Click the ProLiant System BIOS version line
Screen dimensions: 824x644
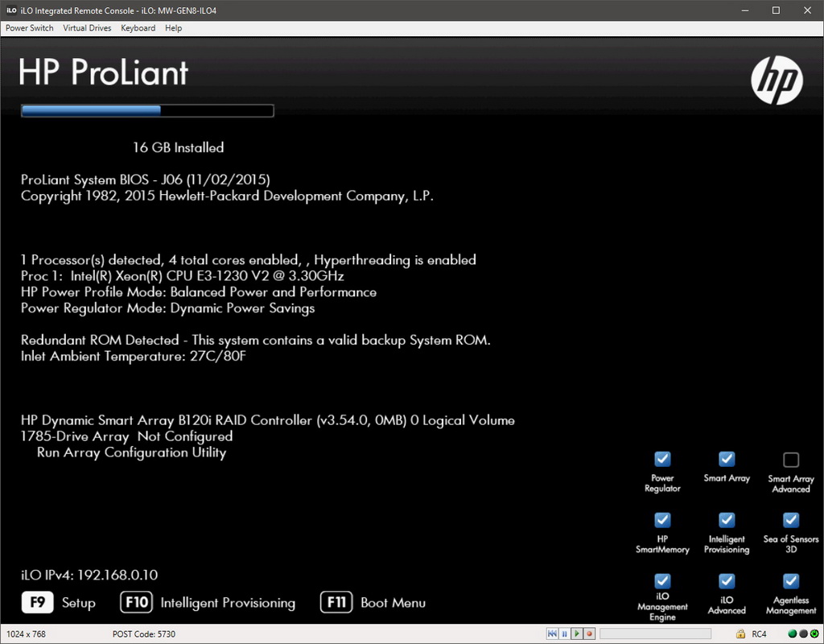pyautogui.click(x=146, y=180)
